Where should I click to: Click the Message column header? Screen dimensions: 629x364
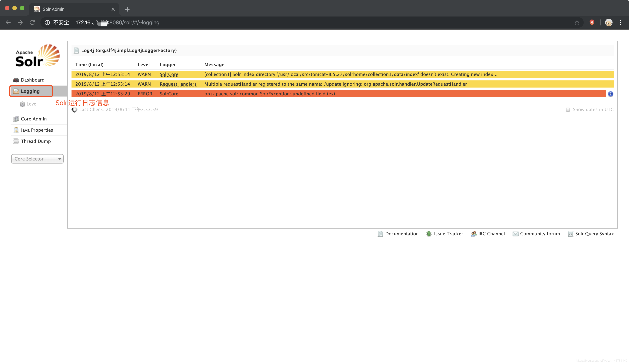tap(214, 65)
